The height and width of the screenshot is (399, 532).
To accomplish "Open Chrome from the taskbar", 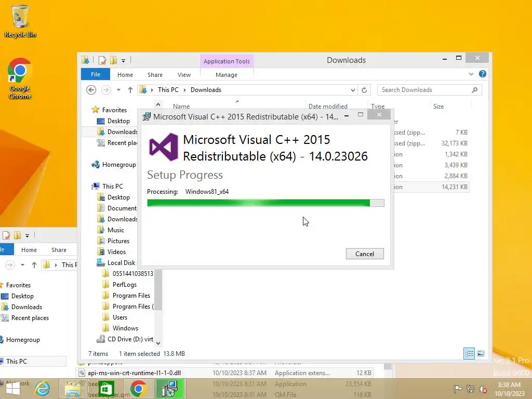I will click(x=138, y=389).
